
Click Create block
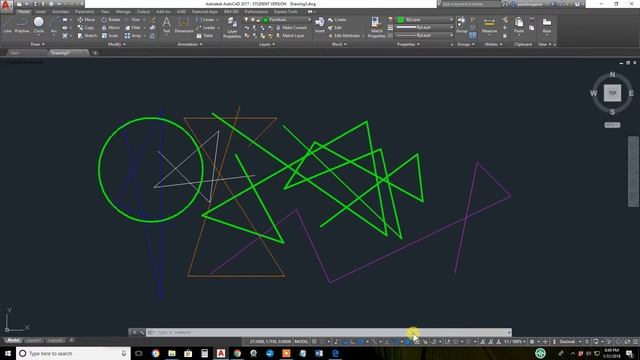tap(337, 20)
